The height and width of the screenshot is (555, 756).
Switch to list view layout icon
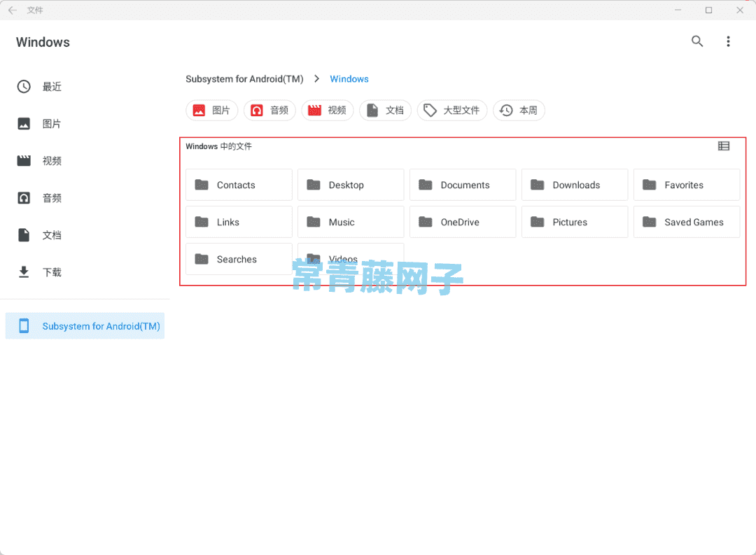tap(724, 146)
